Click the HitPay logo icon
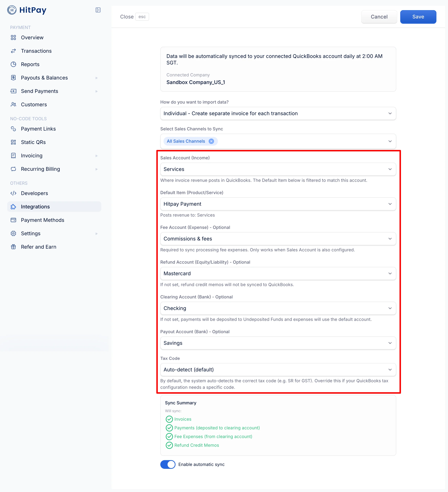Screen dimensions: 448x492 pyautogui.click(x=12, y=10)
